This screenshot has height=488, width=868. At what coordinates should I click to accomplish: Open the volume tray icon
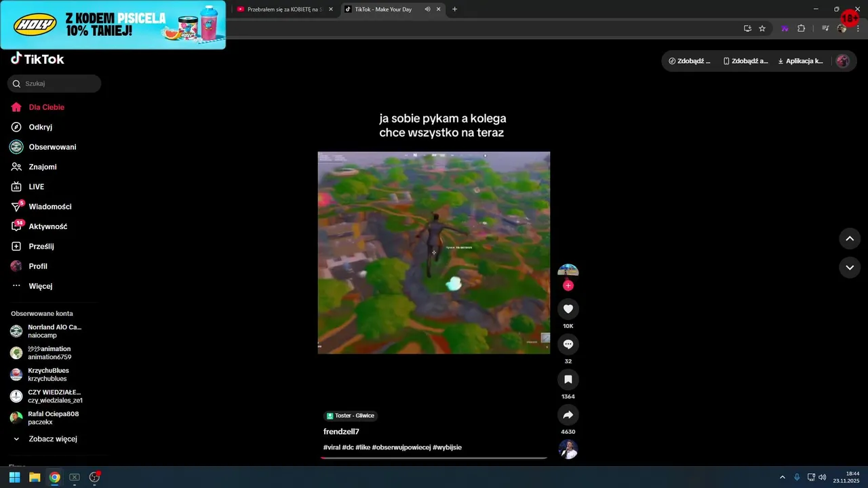[x=822, y=477]
